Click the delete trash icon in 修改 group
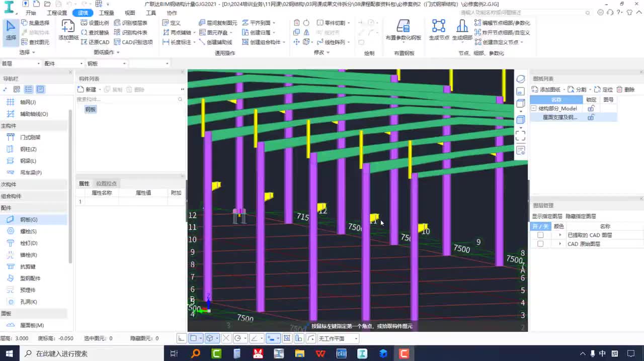Viewport: 644px width, 361px height. point(296,23)
